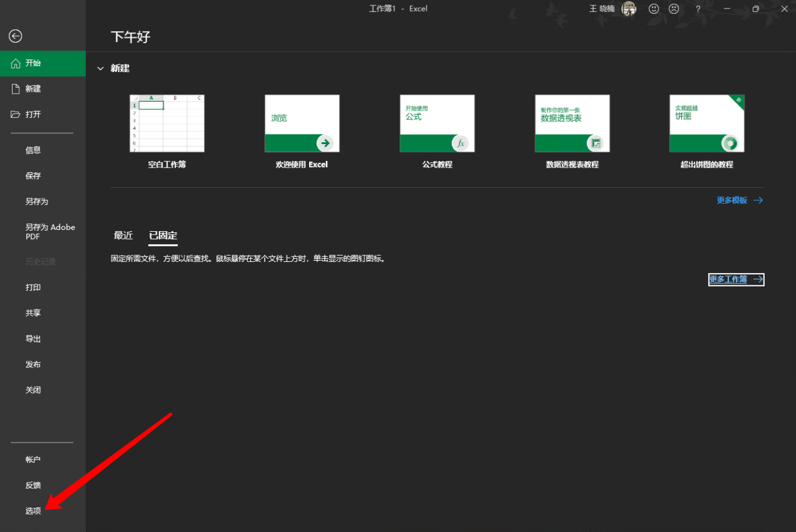The image size is (796, 532).
Task: Click the 打开 folder icon in sidebar
Action: coord(16,115)
